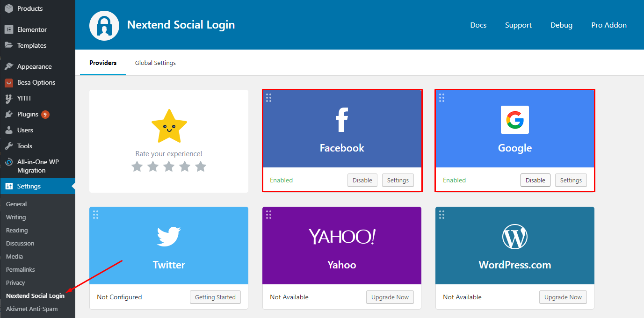Open the Settings menu in sidebar
This screenshot has width=644, height=318.
[x=37, y=186]
